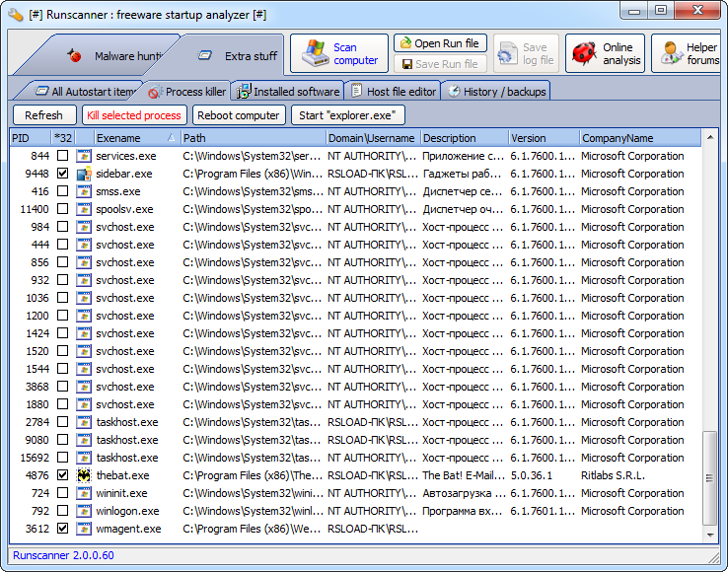The height and width of the screenshot is (572, 728).
Task: Open Run file button
Action: point(440,43)
